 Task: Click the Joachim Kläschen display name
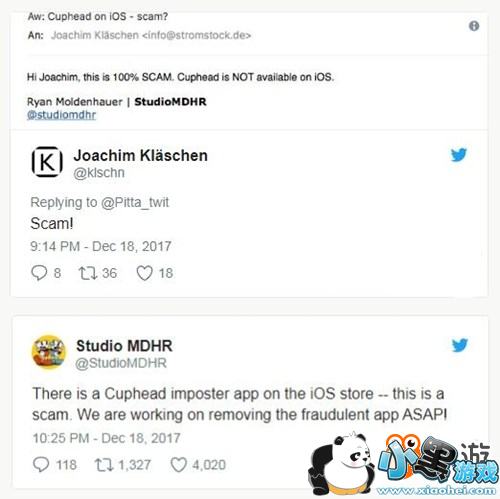141,156
